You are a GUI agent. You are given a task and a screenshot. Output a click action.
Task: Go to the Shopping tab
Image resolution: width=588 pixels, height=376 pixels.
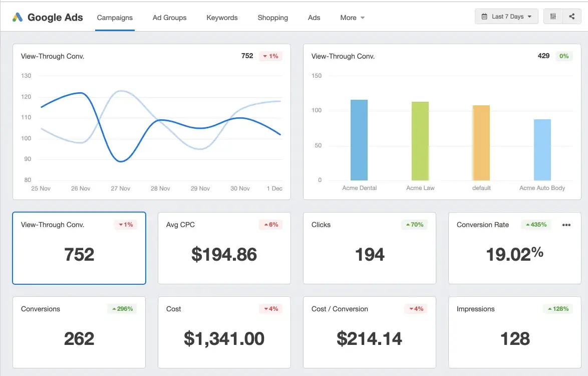[272, 18]
